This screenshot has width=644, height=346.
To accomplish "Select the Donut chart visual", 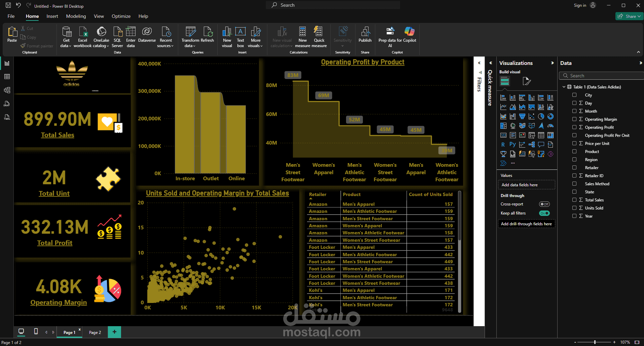I will pos(550,117).
